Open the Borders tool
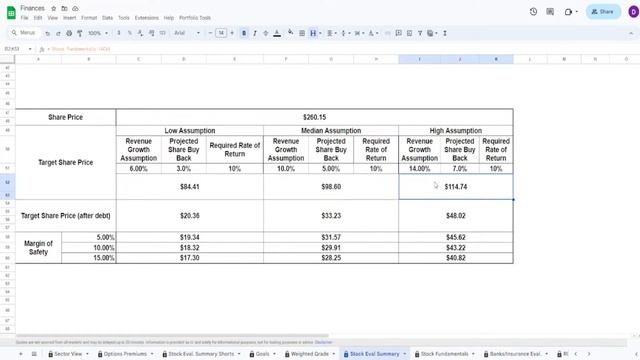 (302, 33)
